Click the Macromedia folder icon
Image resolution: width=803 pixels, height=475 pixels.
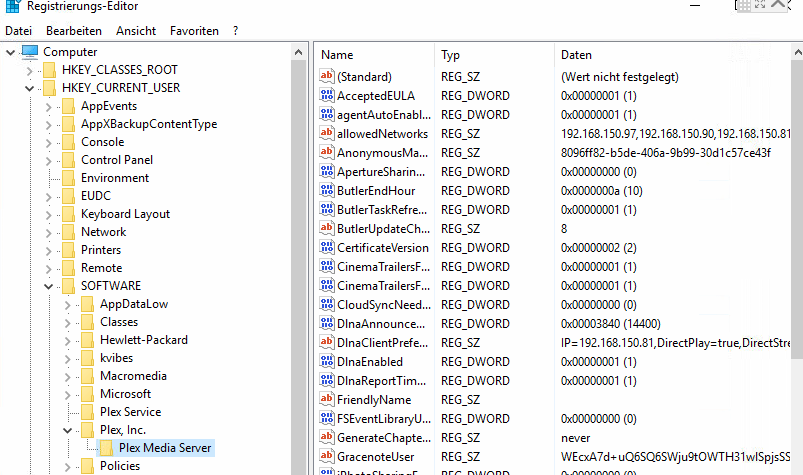88,376
